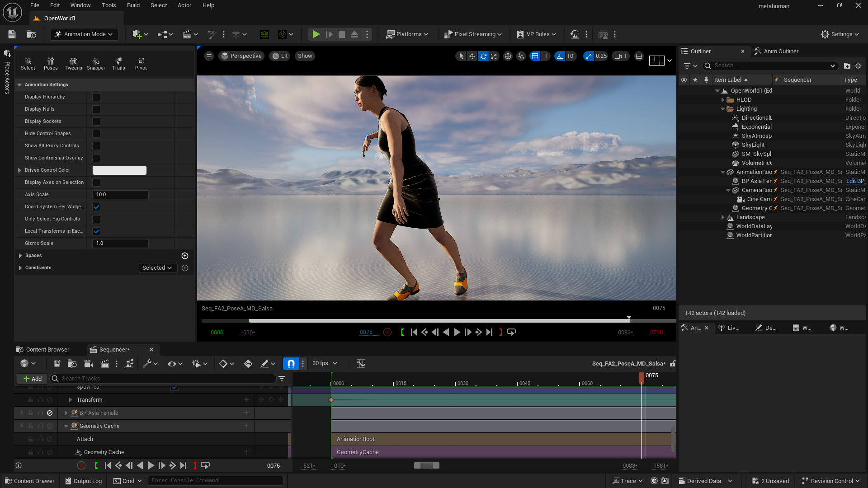Open the Tweens tool
The height and width of the screenshot is (488, 868).
73,63
